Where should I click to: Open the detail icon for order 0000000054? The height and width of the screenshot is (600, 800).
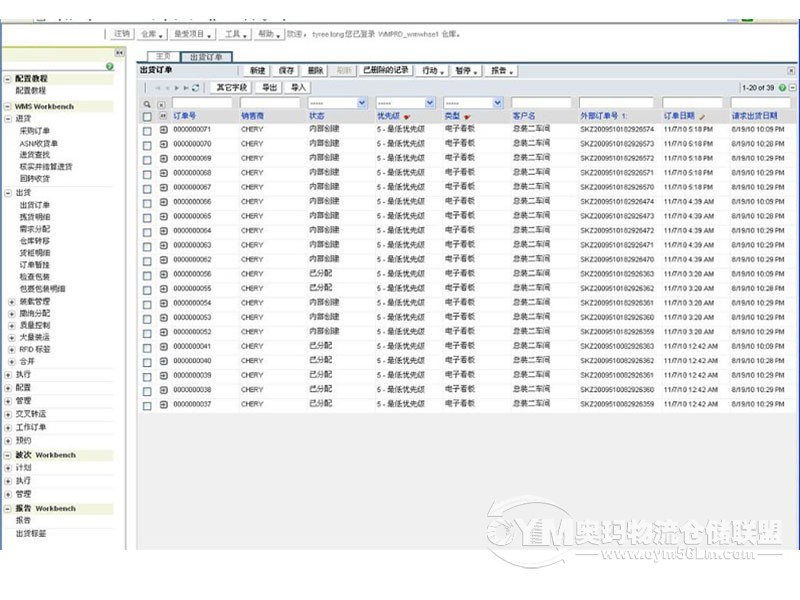[164, 303]
